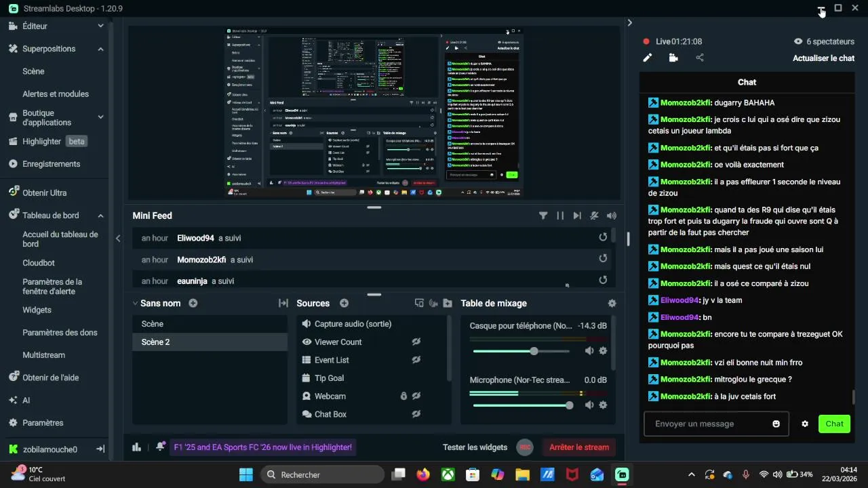Click the Mini Feed speaker volume icon
868x488 pixels.
pos(612,216)
